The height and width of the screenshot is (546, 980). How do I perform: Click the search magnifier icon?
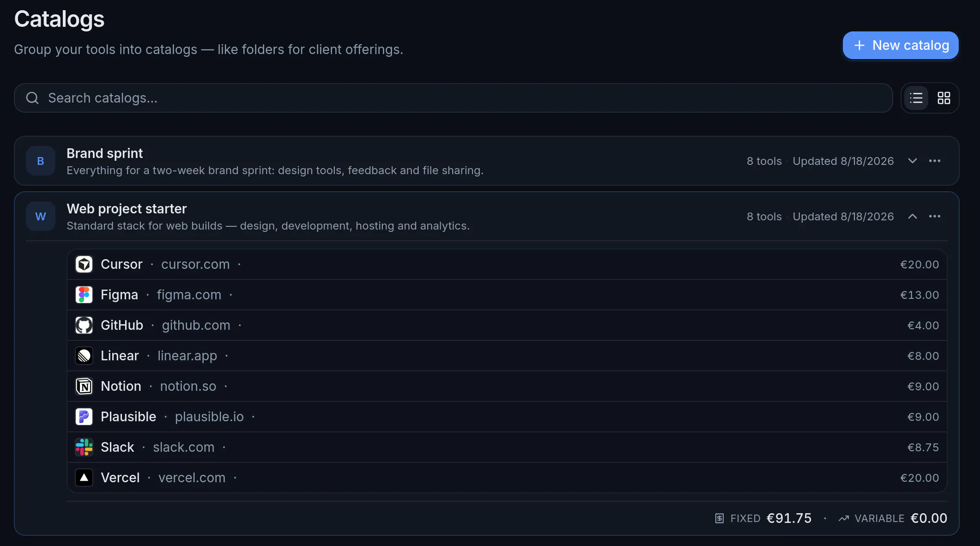click(32, 98)
